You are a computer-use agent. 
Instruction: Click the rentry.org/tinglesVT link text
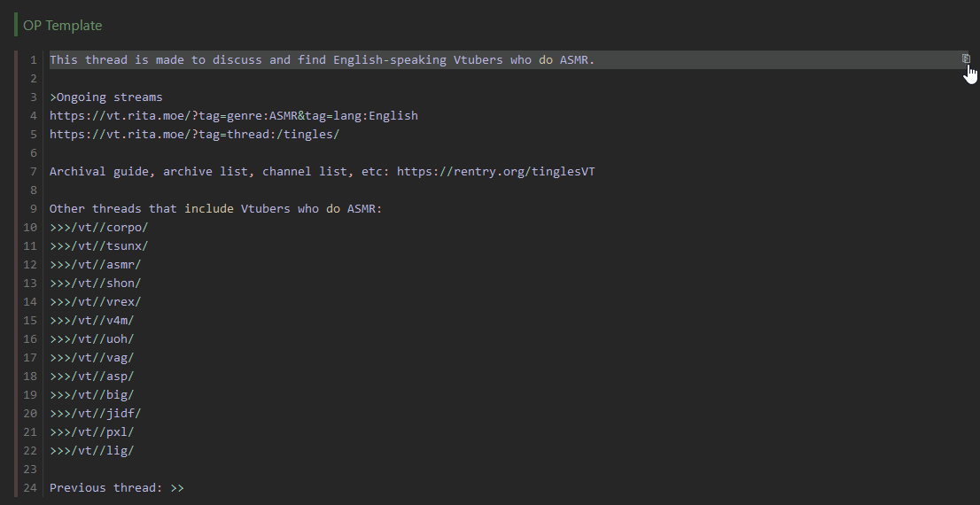495,171
